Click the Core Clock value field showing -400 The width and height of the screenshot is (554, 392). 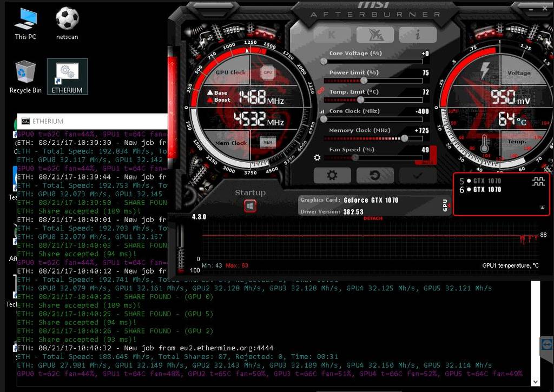coord(423,111)
